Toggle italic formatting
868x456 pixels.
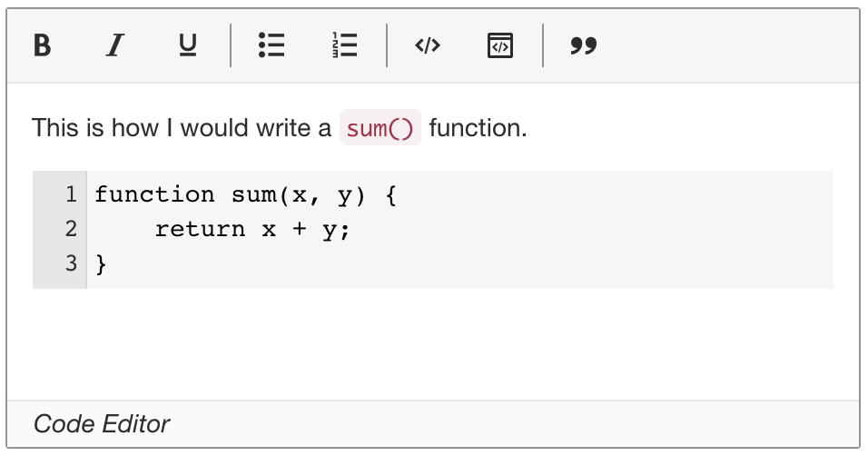pos(113,45)
